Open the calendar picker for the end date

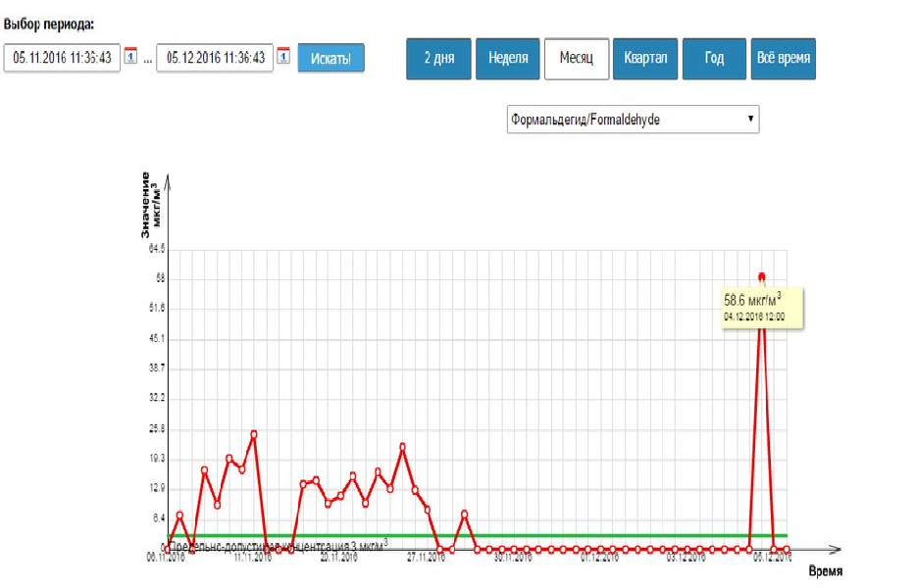click(283, 57)
